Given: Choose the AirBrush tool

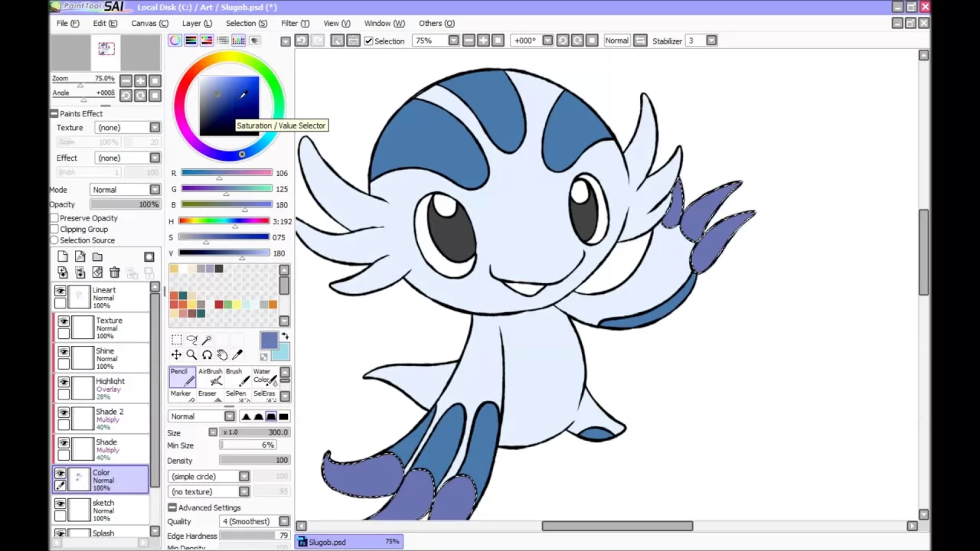Looking at the screenshot, I should [x=209, y=377].
